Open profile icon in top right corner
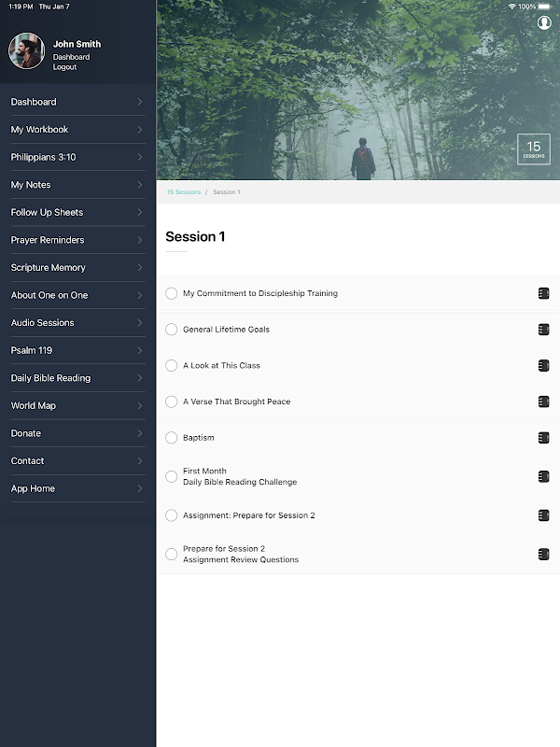Image resolution: width=560 pixels, height=747 pixels. [x=544, y=22]
